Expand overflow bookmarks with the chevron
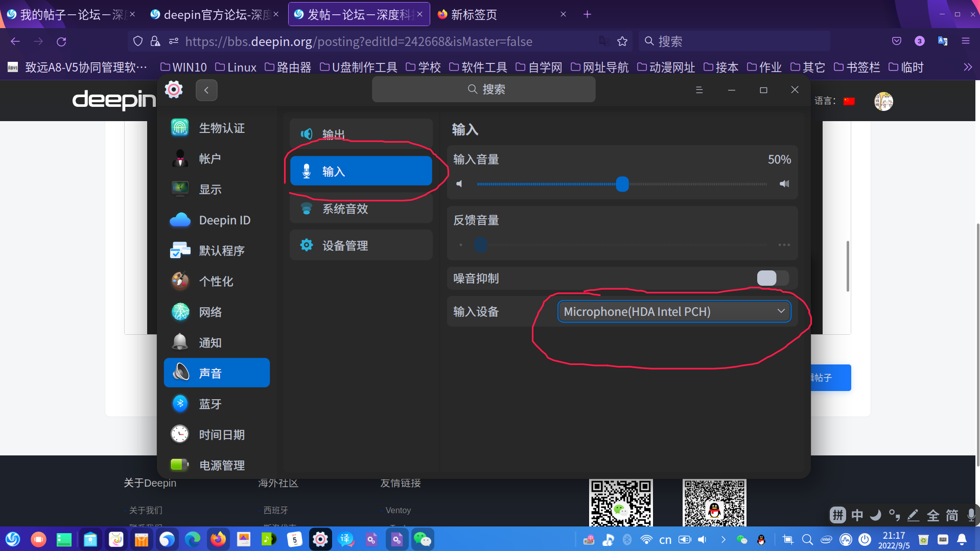Image resolution: width=980 pixels, height=551 pixels. point(968,66)
